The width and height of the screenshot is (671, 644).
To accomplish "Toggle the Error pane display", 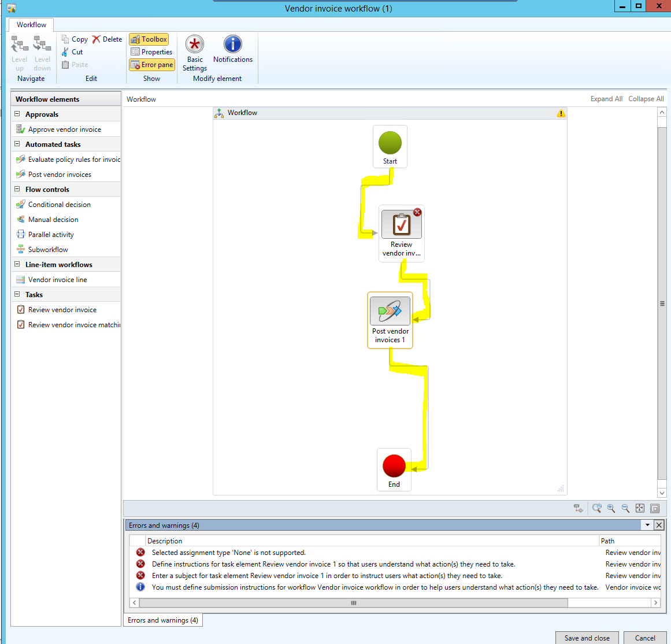I will point(151,65).
